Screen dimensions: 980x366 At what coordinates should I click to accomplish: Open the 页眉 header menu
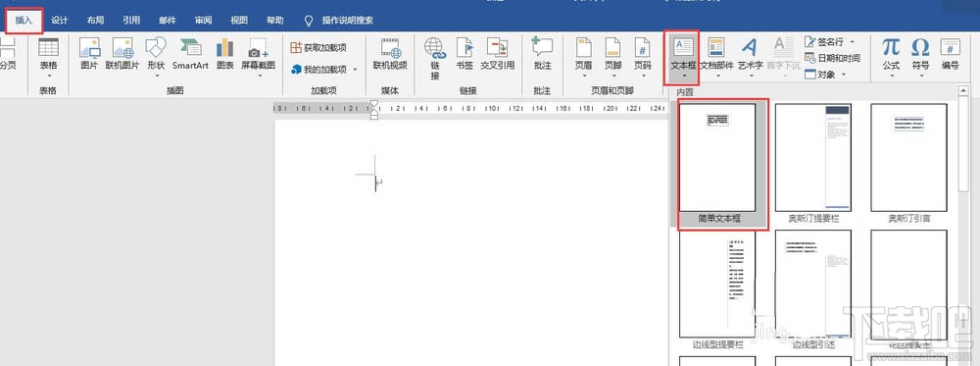[x=584, y=58]
